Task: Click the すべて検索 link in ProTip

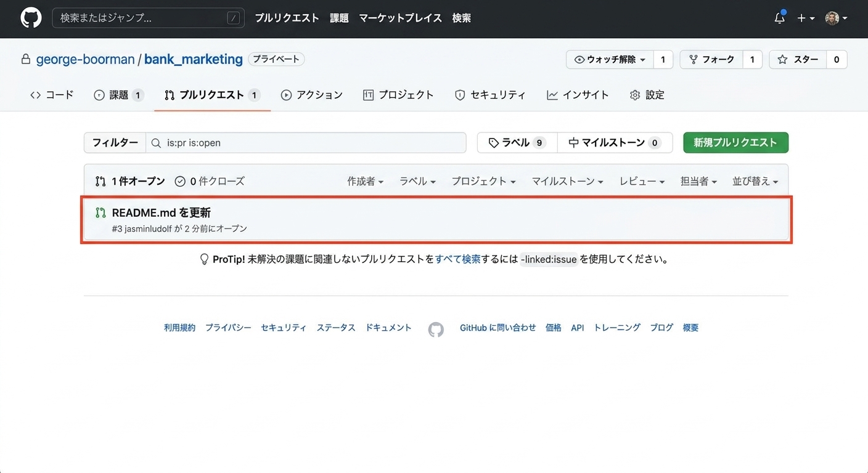Action: (x=457, y=259)
